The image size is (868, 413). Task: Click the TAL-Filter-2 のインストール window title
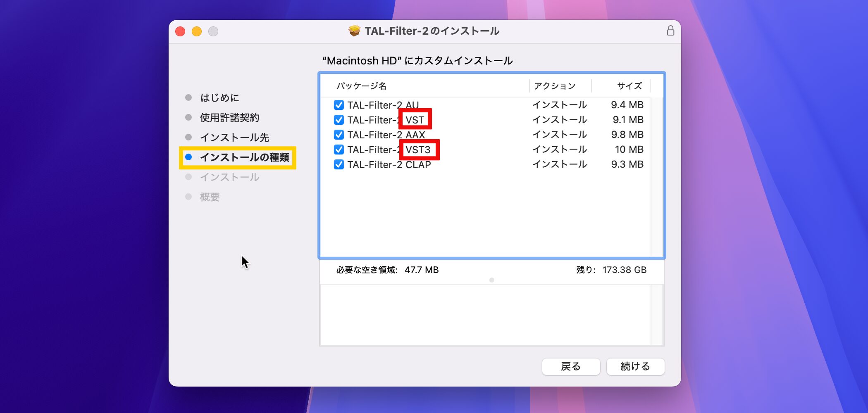coord(432,31)
